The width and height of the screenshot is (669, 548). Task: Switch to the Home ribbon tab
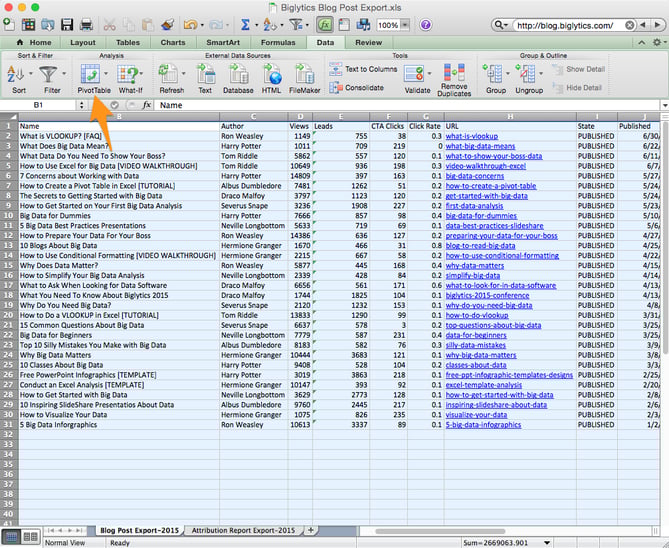(34, 42)
